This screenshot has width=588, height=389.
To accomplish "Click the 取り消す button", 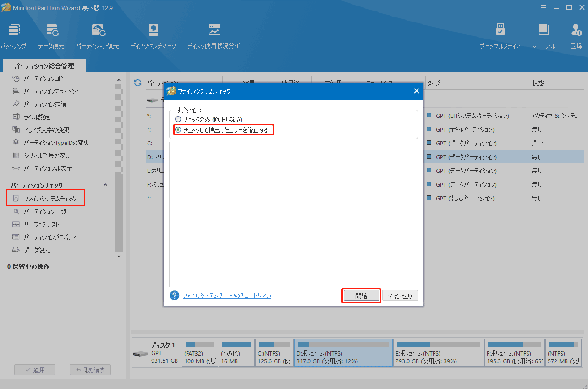I will 90,370.
